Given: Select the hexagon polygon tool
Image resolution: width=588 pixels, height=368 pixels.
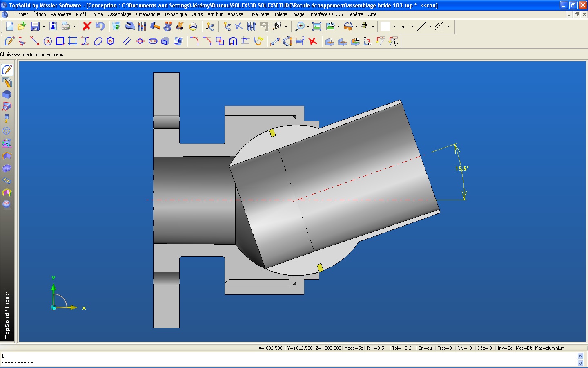Looking at the screenshot, I should click(x=110, y=41).
